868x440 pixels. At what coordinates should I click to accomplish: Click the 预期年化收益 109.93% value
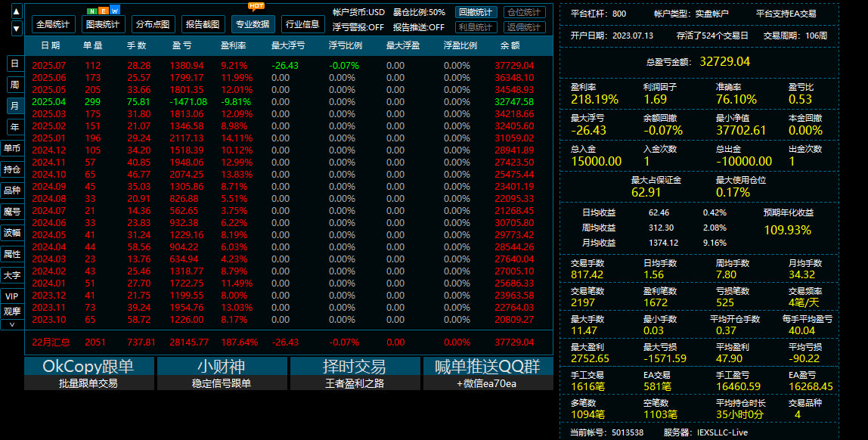coord(787,230)
